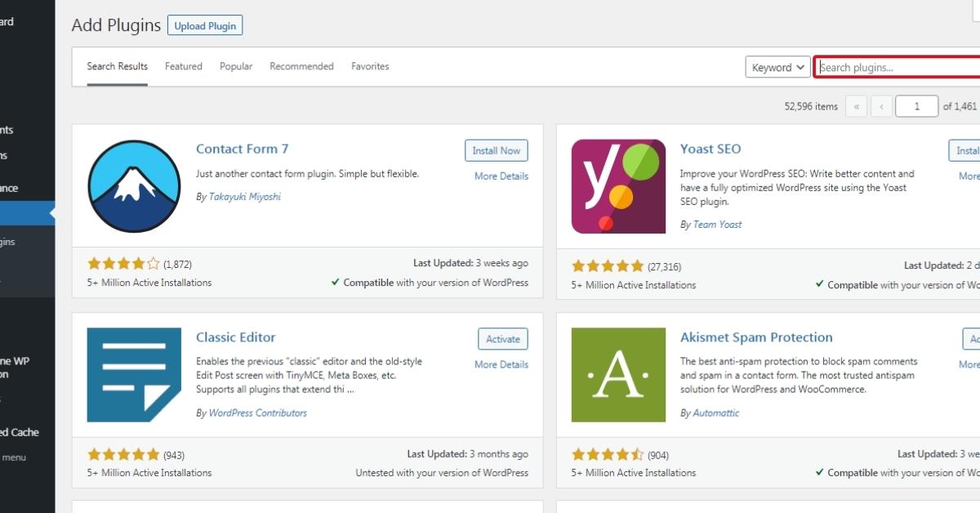Click the star rating of Classic Editor
Screen dimensions: 980x513
click(x=123, y=454)
